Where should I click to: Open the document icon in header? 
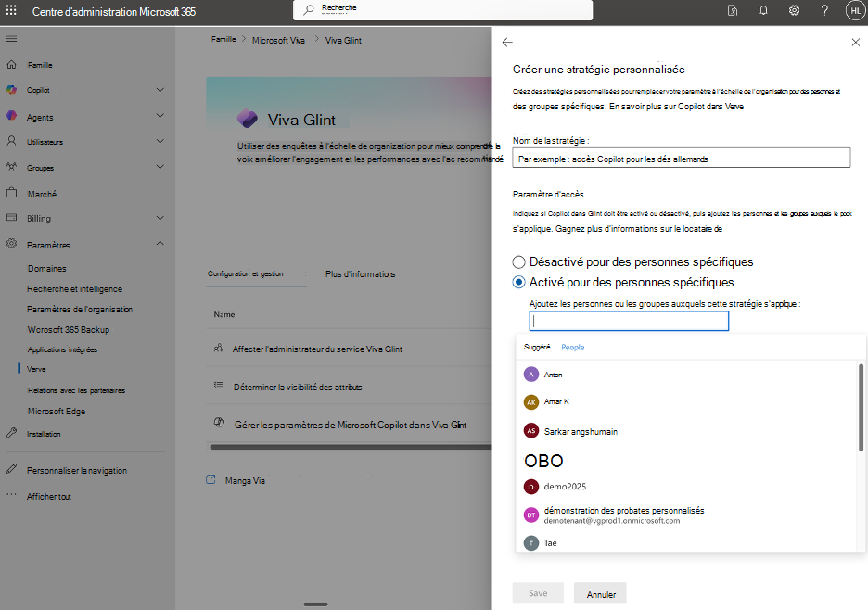tap(733, 10)
